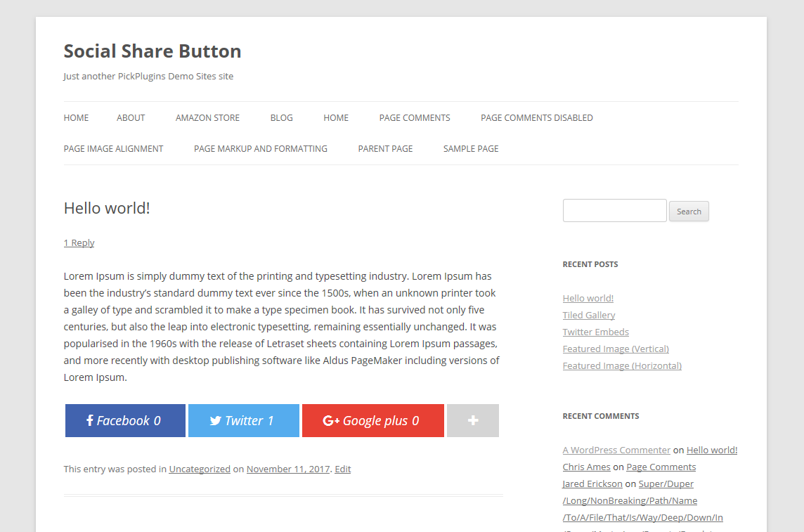Open the first HOME menu item

(76, 118)
